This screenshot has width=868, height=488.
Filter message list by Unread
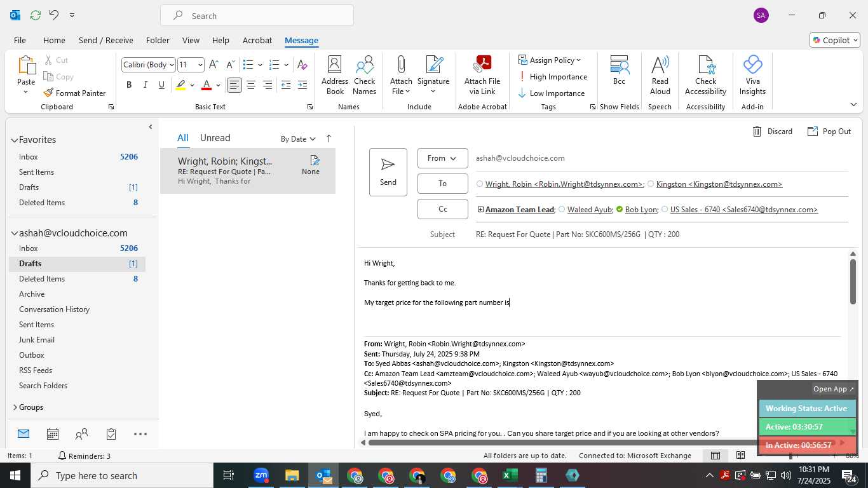(x=215, y=138)
